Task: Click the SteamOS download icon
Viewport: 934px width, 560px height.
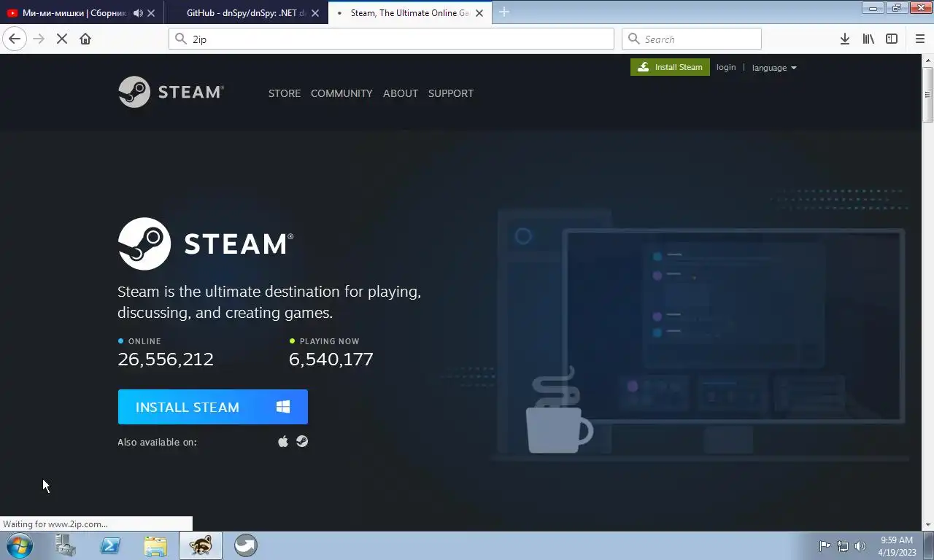Action: click(302, 441)
